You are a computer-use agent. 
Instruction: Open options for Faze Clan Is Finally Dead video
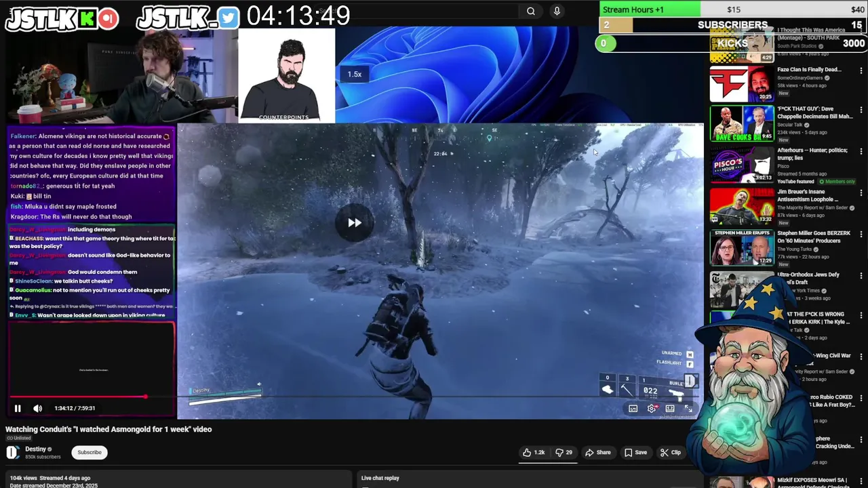(x=861, y=70)
